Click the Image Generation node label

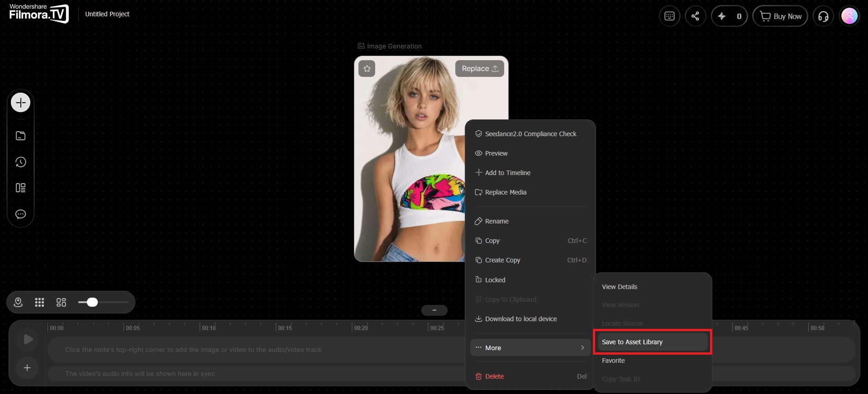click(x=390, y=46)
